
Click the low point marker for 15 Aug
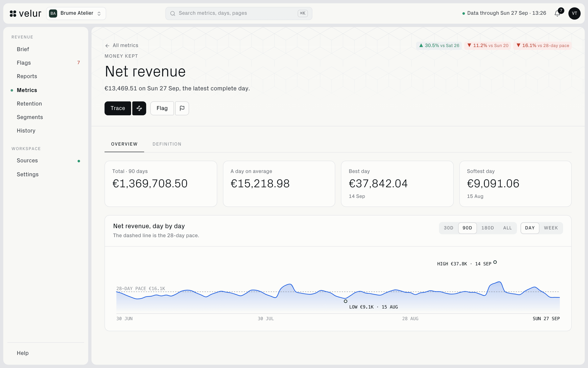(345, 301)
